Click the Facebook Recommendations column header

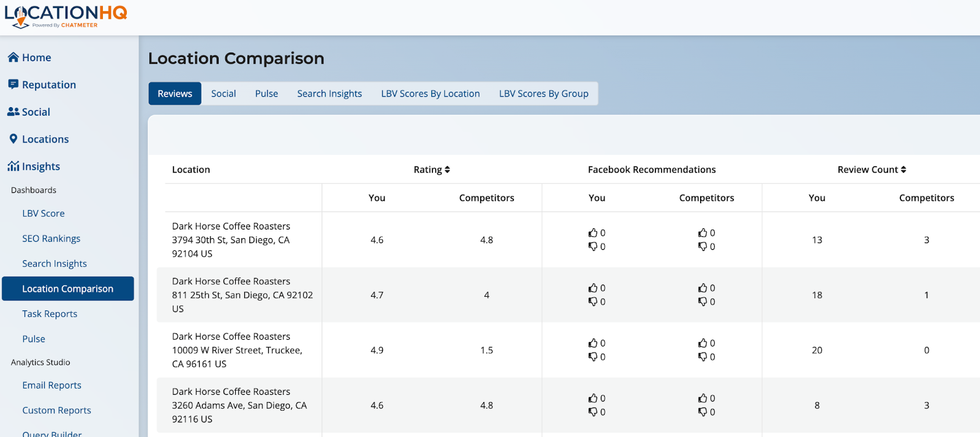652,170
